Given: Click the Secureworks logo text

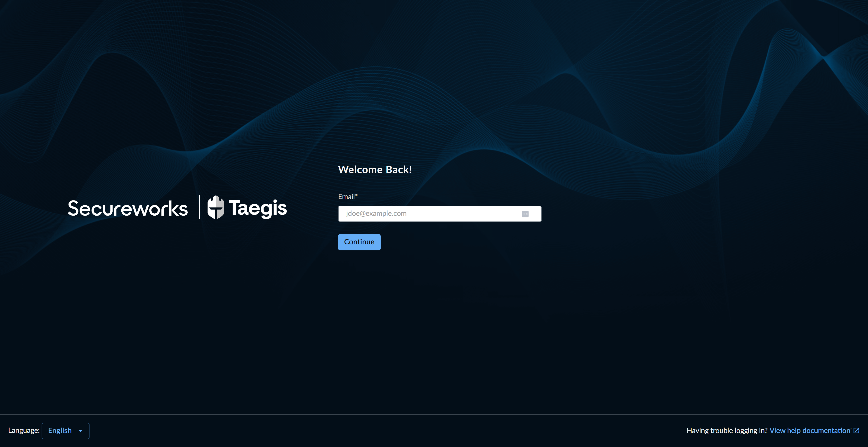Looking at the screenshot, I should [128, 208].
